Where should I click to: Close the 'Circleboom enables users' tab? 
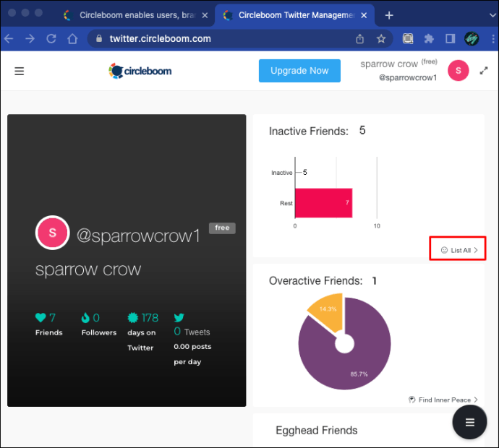point(205,15)
